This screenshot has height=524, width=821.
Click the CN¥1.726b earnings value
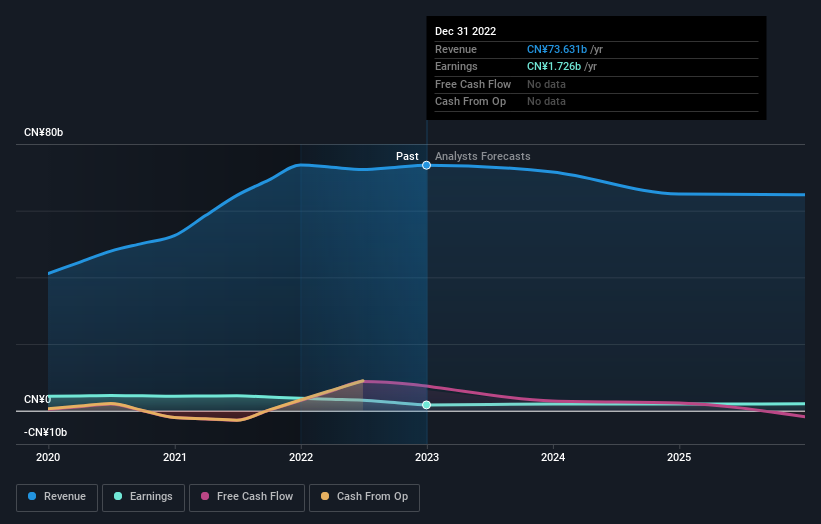[554, 66]
